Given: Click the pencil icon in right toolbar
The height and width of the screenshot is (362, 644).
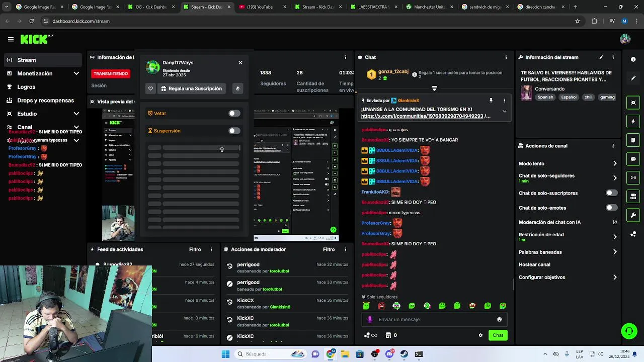Looking at the screenshot, I should [633, 78].
